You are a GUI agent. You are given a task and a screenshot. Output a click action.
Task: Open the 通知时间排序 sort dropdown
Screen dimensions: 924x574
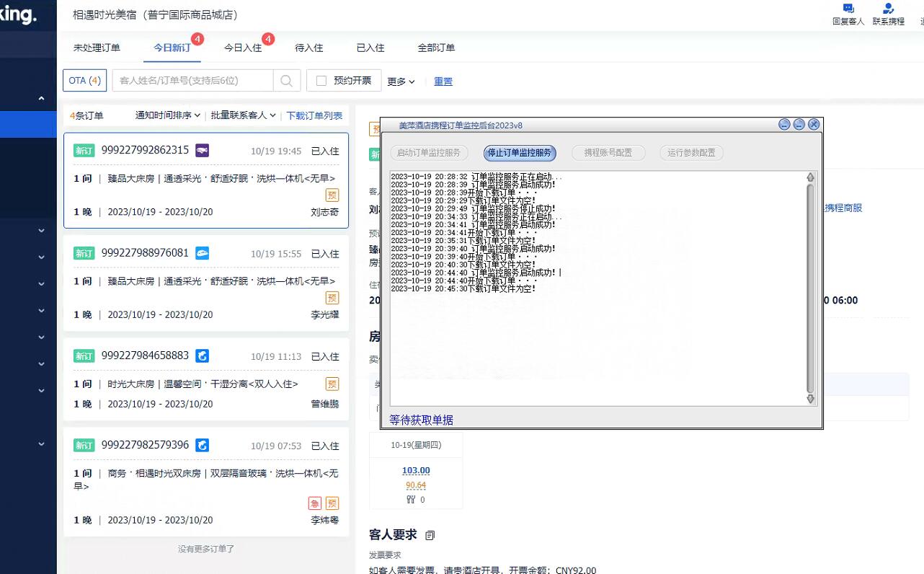(x=167, y=115)
